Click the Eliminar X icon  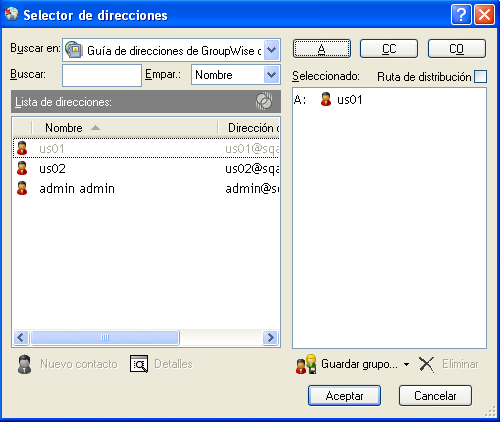(427, 364)
